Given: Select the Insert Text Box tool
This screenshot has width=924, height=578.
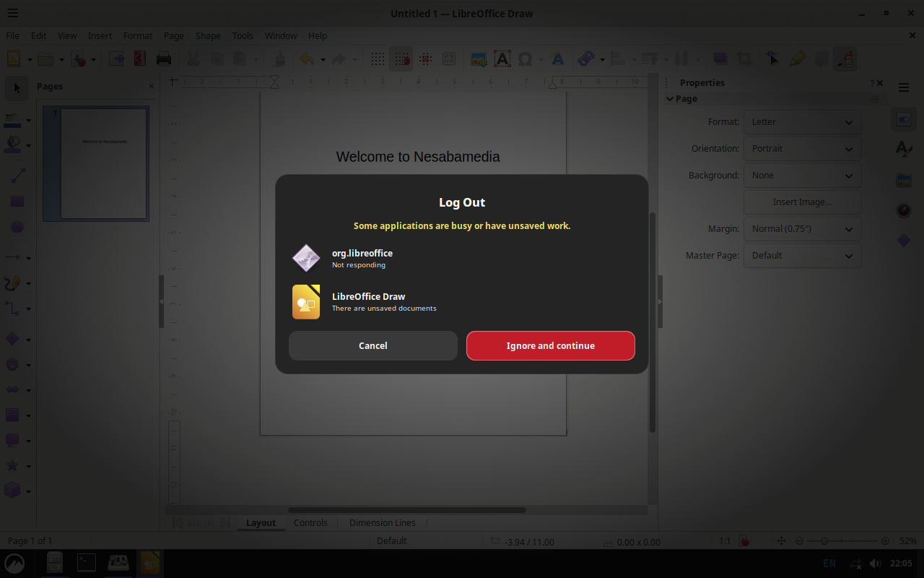Looking at the screenshot, I should click(x=502, y=59).
